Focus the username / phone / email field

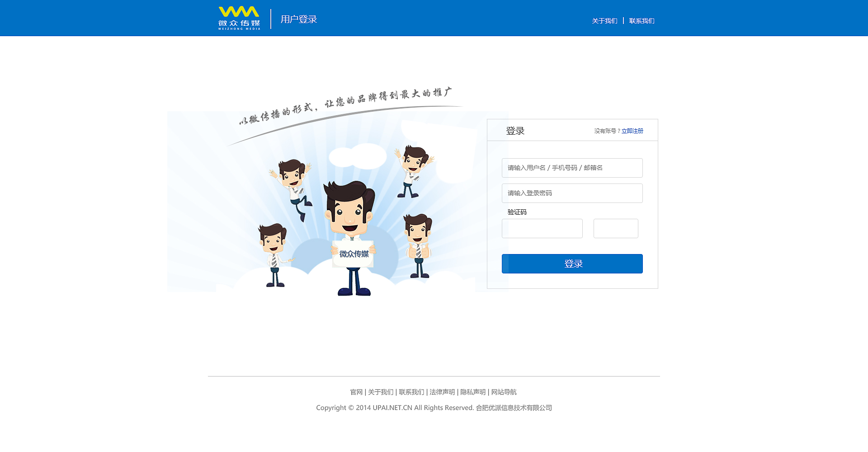coord(572,168)
